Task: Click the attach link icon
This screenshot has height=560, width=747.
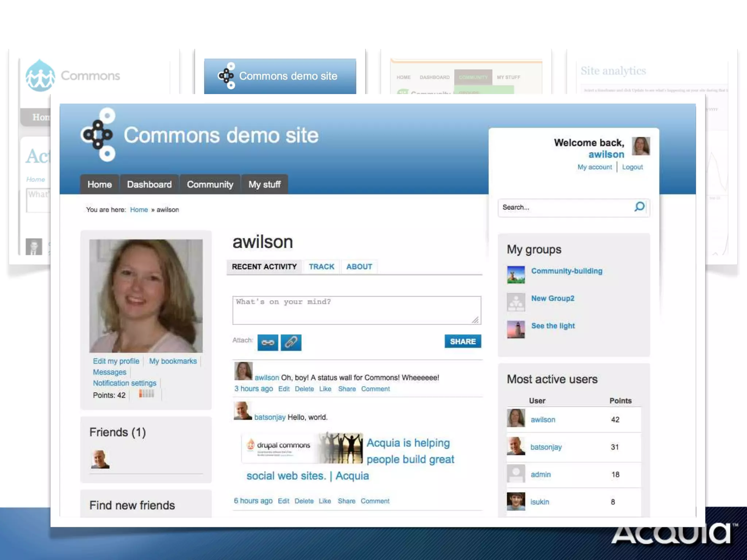Action: (268, 342)
